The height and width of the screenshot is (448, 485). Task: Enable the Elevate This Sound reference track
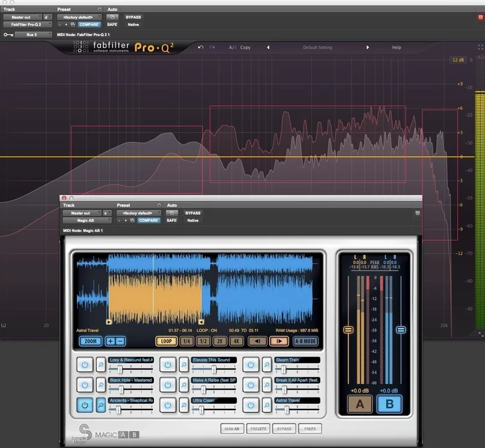[168, 365]
